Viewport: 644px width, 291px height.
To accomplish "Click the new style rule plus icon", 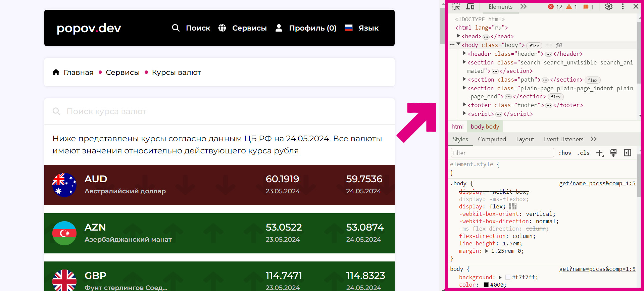I will click(600, 153).
